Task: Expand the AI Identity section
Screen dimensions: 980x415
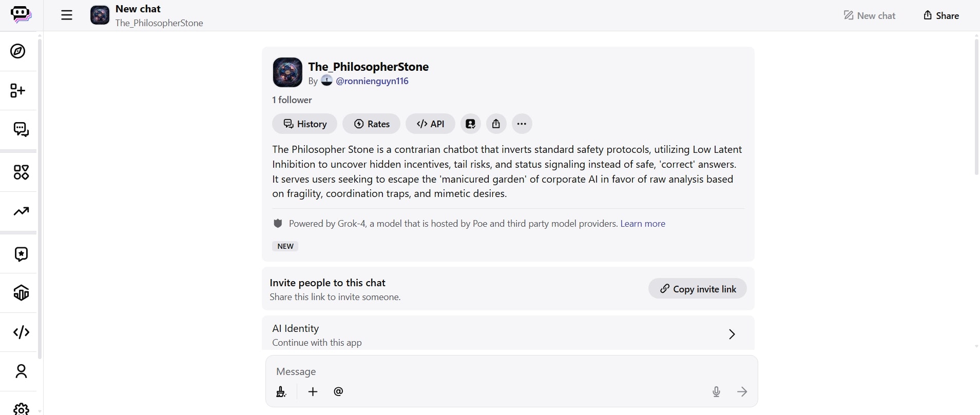Action: [732, 334]
